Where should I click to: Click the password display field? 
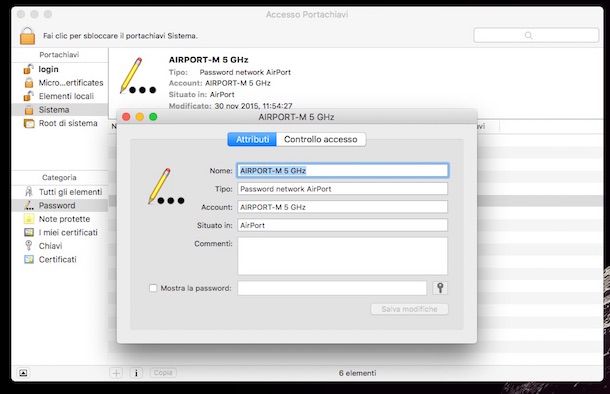tap(332, 288)
